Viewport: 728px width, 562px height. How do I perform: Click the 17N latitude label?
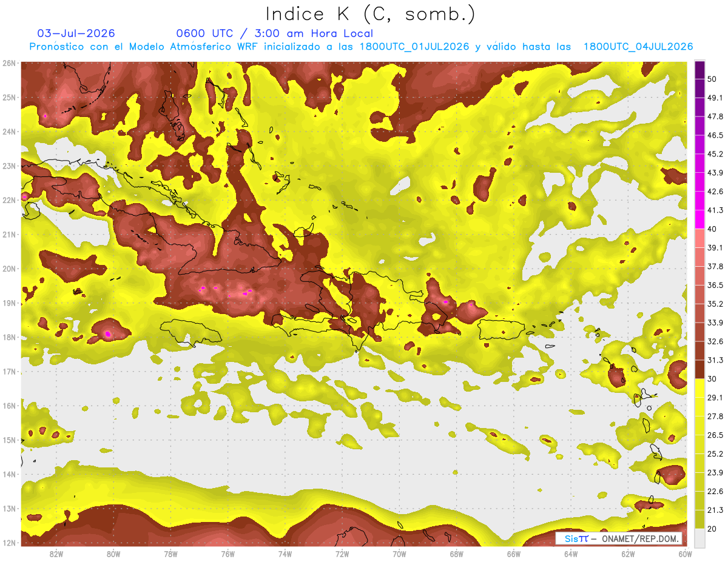(x=8, y=372)
